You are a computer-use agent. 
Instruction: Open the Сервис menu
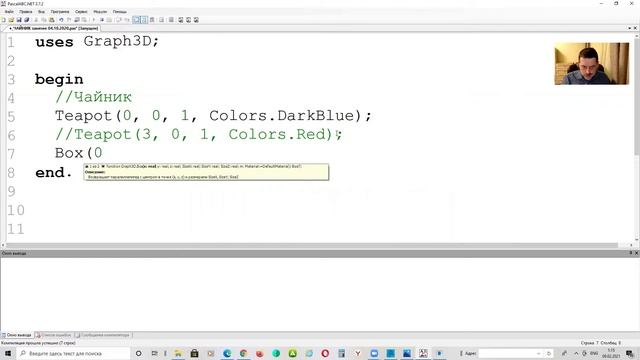point(81,11)
